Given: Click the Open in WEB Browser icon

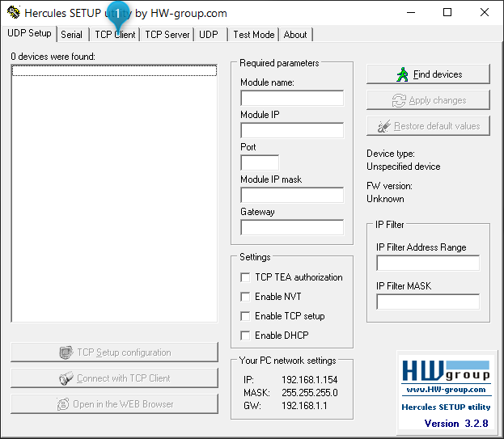Looking at the screenshot, I should [x=63, y=404].
